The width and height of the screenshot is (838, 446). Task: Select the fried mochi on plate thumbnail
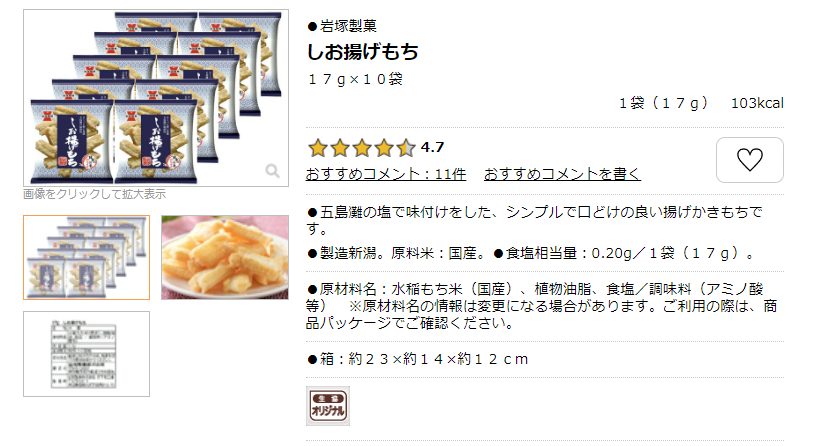pyautogui.click(x=225, y=257)
